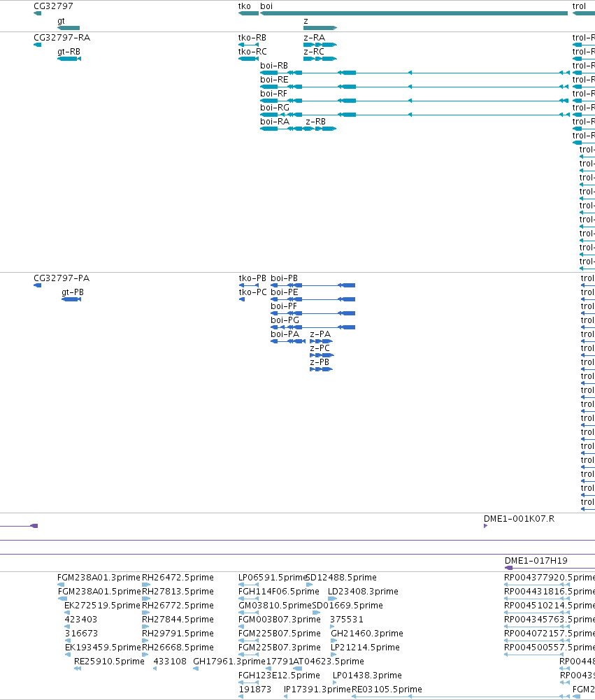Click the gt-RB transcript glyph
The image size is (595, 700).
tap(69, 59)
